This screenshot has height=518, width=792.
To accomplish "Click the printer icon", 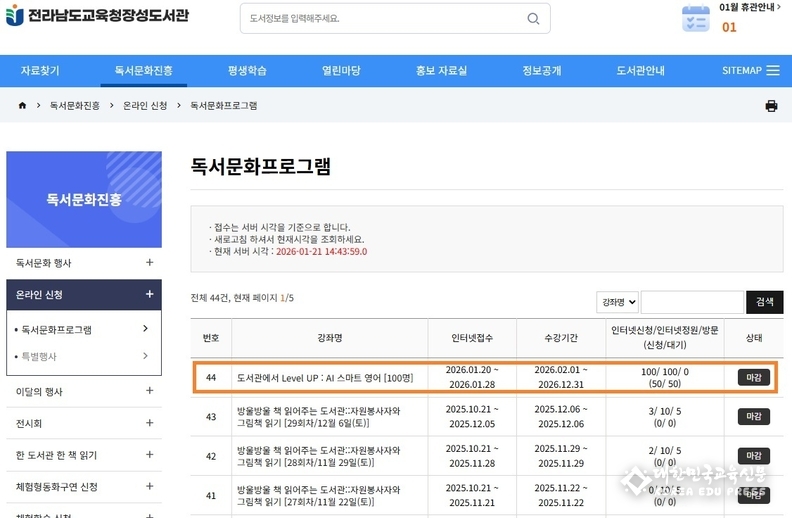I will click(771, 106).
